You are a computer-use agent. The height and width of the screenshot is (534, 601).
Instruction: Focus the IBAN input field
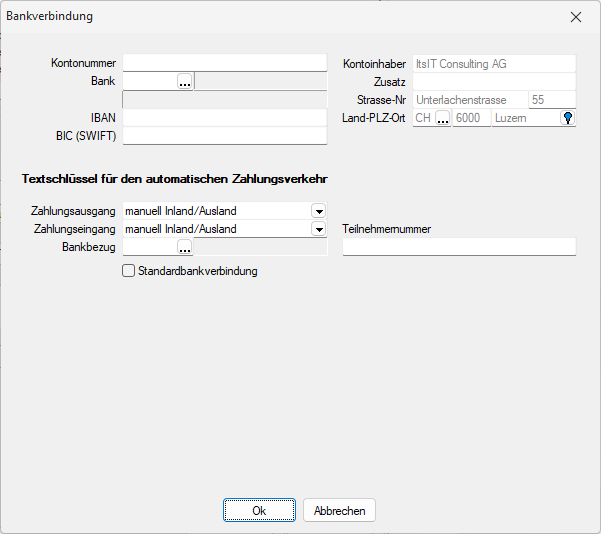tap(224, 118)
